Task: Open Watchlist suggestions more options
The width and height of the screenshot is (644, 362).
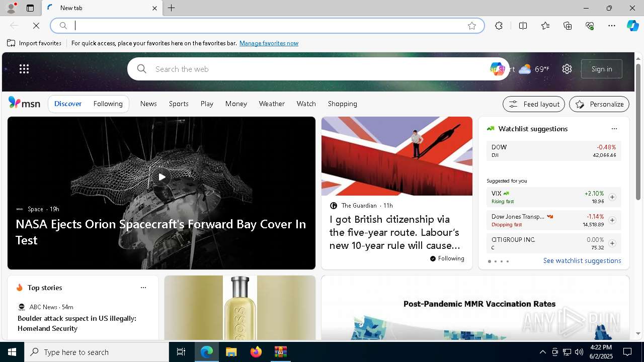Action: click(x=614, y=129)
